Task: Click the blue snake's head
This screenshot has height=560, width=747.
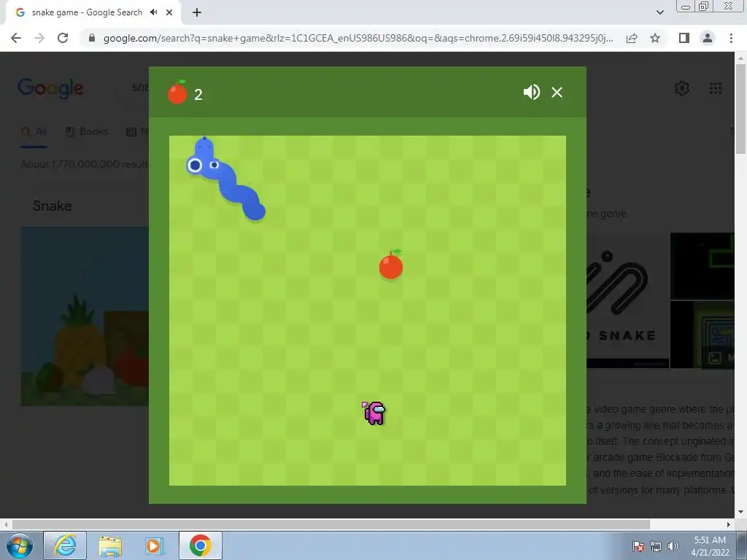Action: (x=203, y=158)
